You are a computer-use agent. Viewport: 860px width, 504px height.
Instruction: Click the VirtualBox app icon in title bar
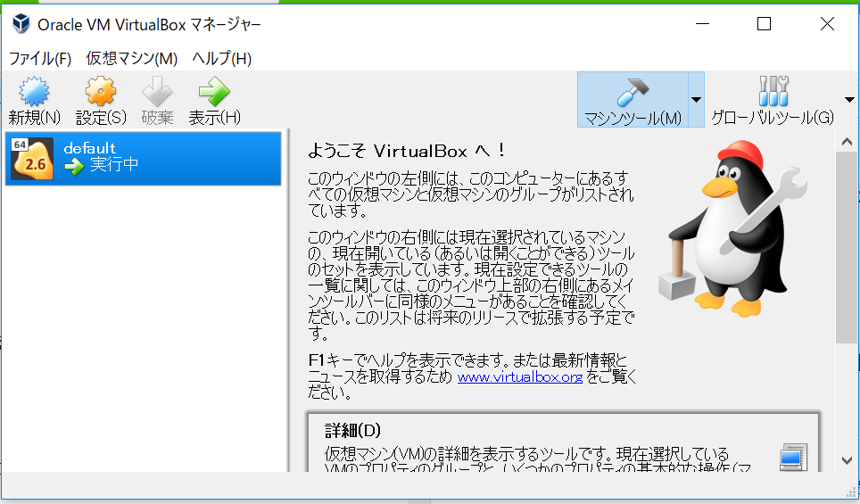click(x=21, y=24)
